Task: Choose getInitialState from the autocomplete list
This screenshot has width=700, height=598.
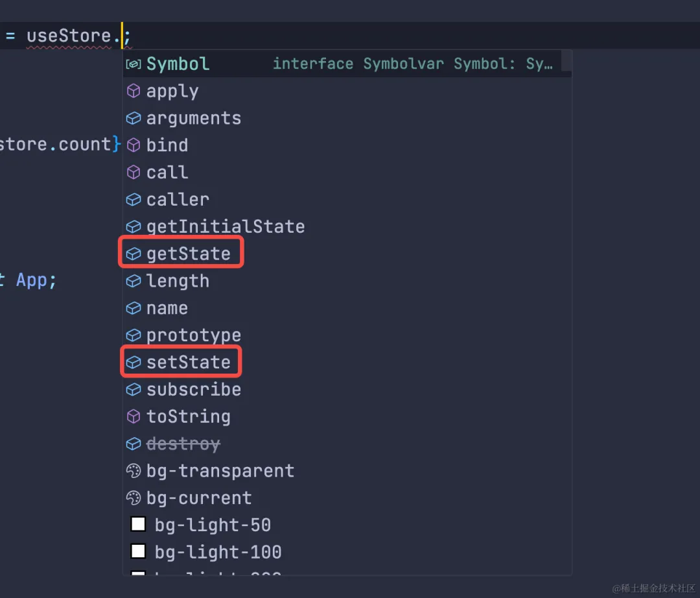Action: coord(225,227)
